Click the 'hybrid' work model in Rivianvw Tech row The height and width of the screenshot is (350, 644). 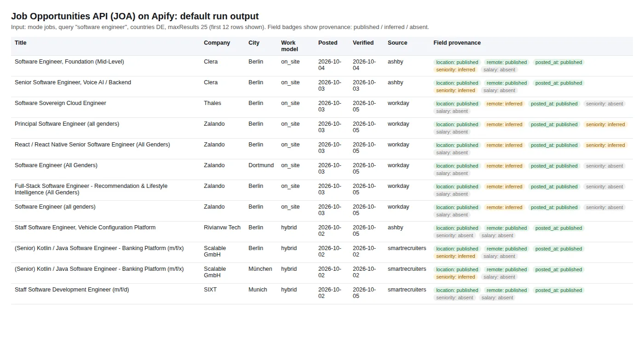click(x=289, y=227)
